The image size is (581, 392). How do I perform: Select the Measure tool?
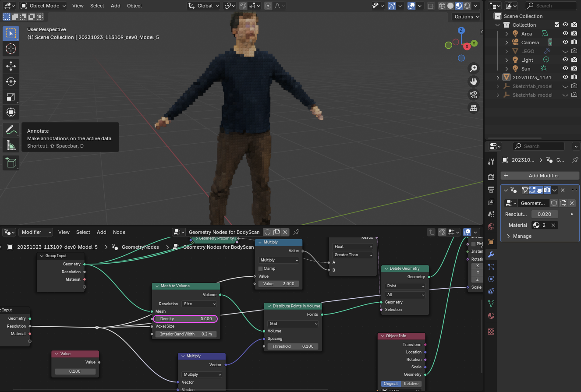(x=11, y=145)
